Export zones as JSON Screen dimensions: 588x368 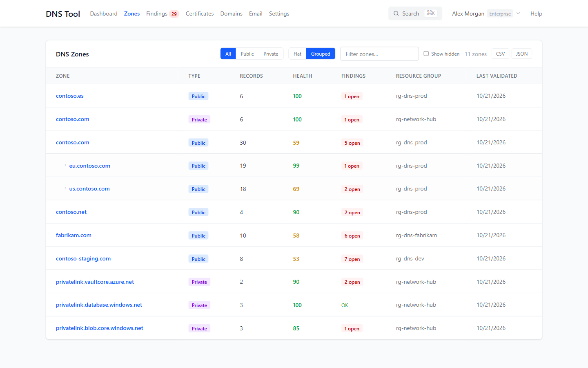tap(522, 54)
